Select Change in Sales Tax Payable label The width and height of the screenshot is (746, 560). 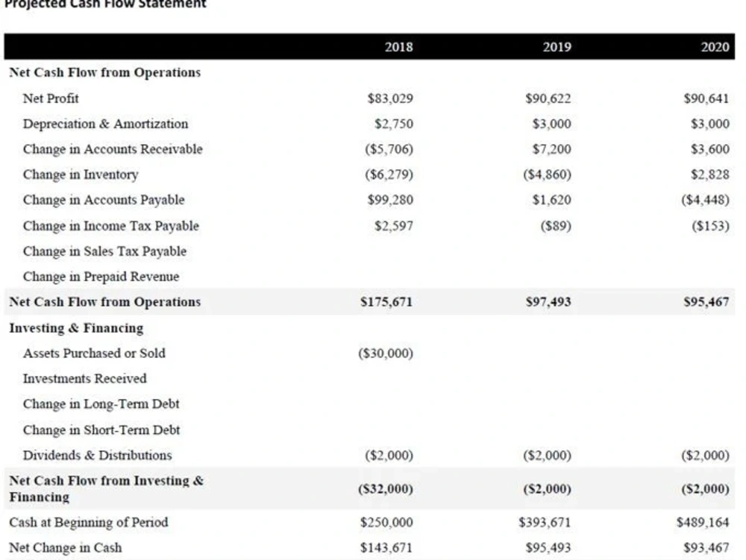point(104,251)
